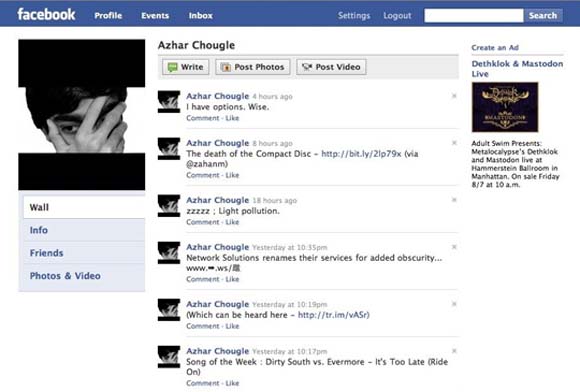Open the Inbox menu item
The height and width of the screenshot is (392, 580).
pyautogui.click(x=200, y=16)
